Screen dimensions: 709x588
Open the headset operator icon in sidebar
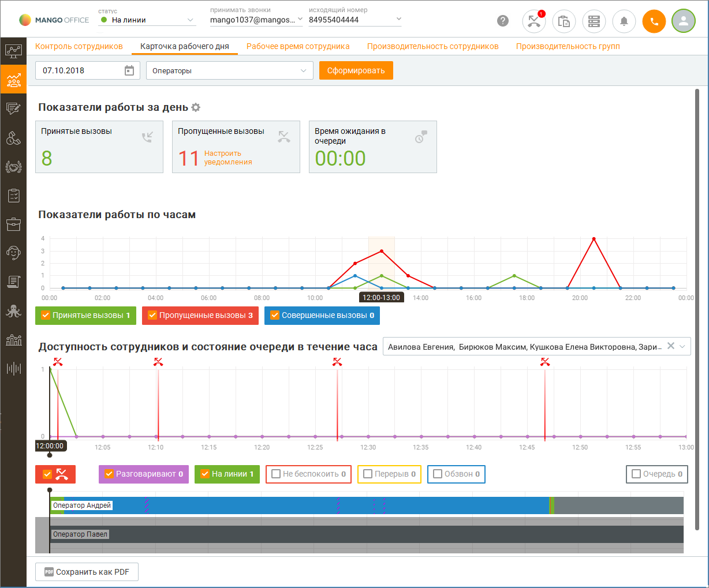pos(13,253)
